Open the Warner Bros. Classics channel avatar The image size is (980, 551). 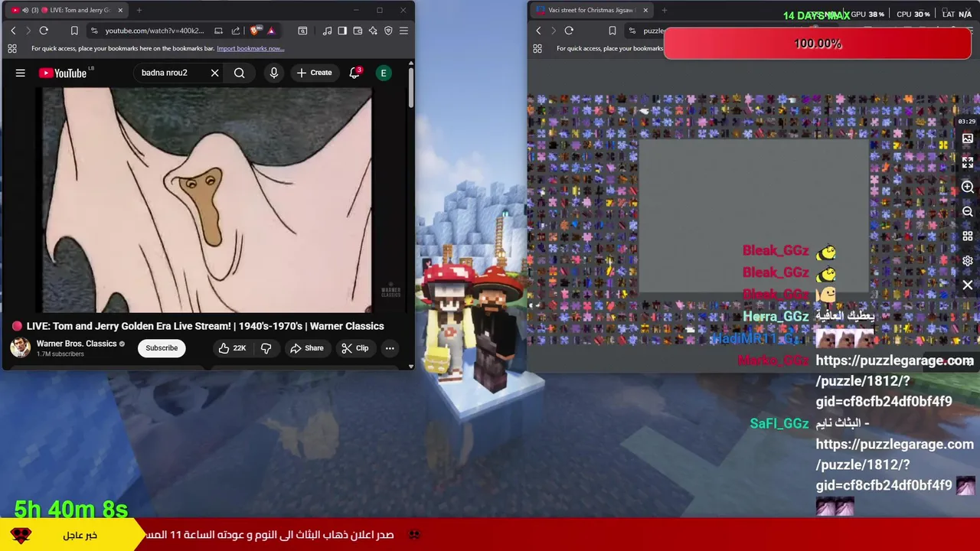pos(20,348)
